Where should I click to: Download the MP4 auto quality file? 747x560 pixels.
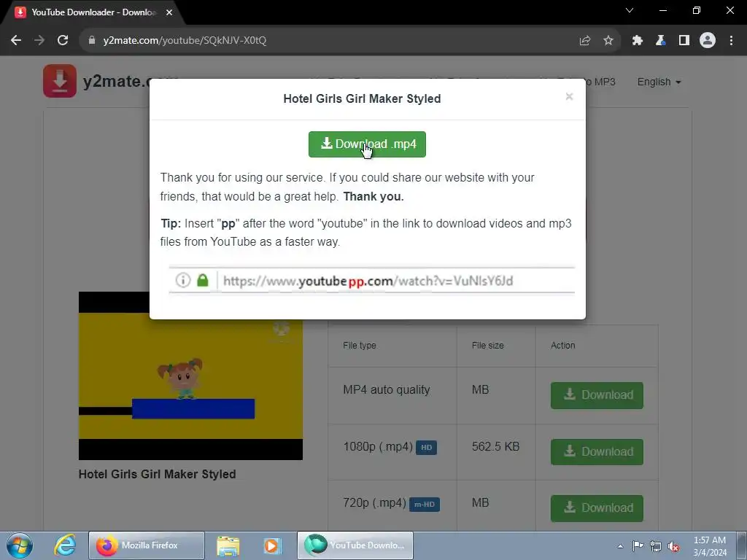(x=597, y=395)
